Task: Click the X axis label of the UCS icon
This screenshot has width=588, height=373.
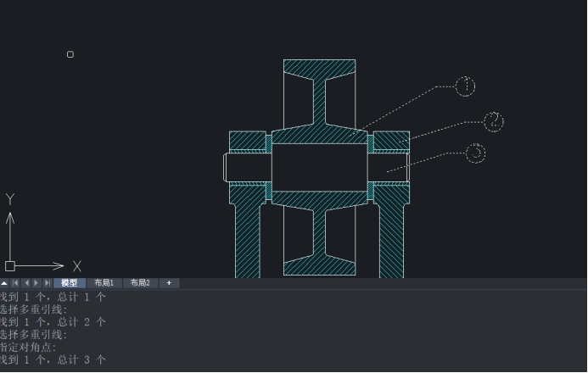Action: tap(77, 266)
